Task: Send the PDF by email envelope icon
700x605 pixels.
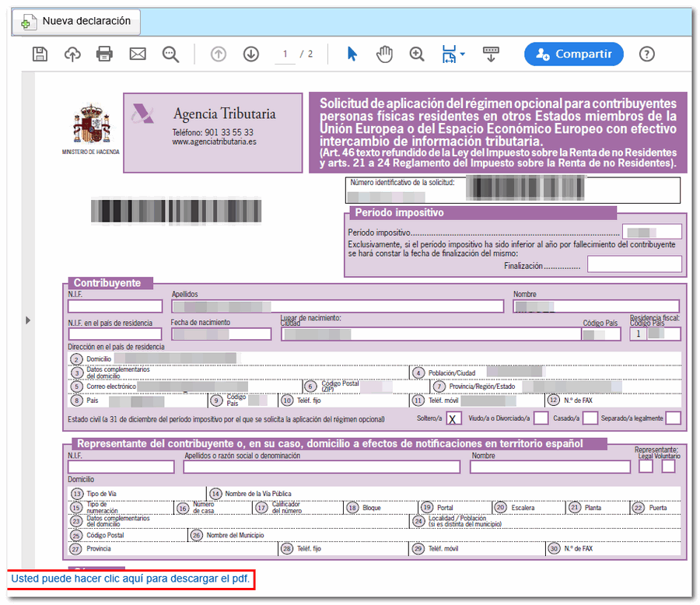Action: pyautogui.click(x=138, y=54)
